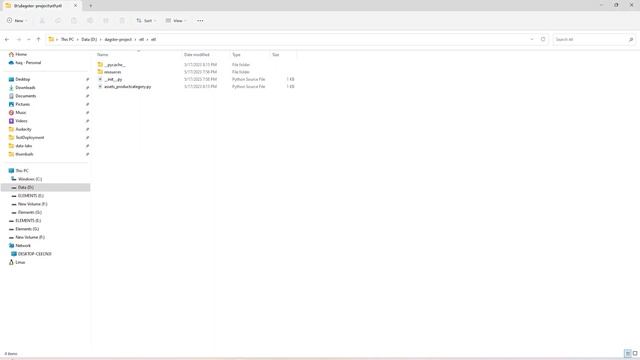Open the View dropdown menu
Image resolution: width=640 pixels, height=360 pixels.
tap(176, 20)
